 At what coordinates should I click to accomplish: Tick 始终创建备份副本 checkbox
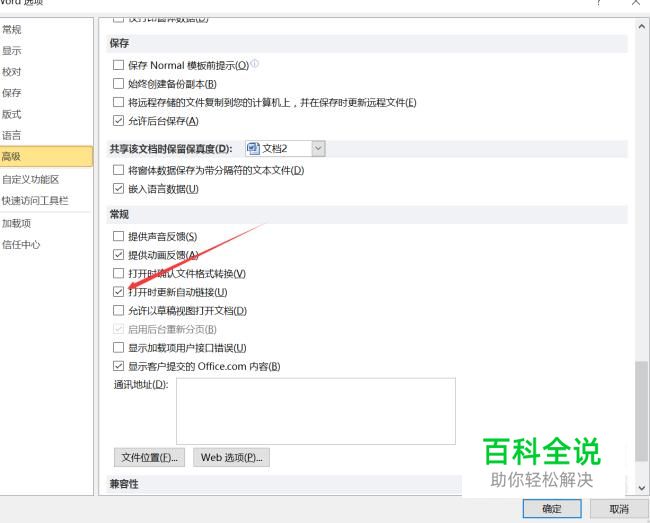click(118, 84)
